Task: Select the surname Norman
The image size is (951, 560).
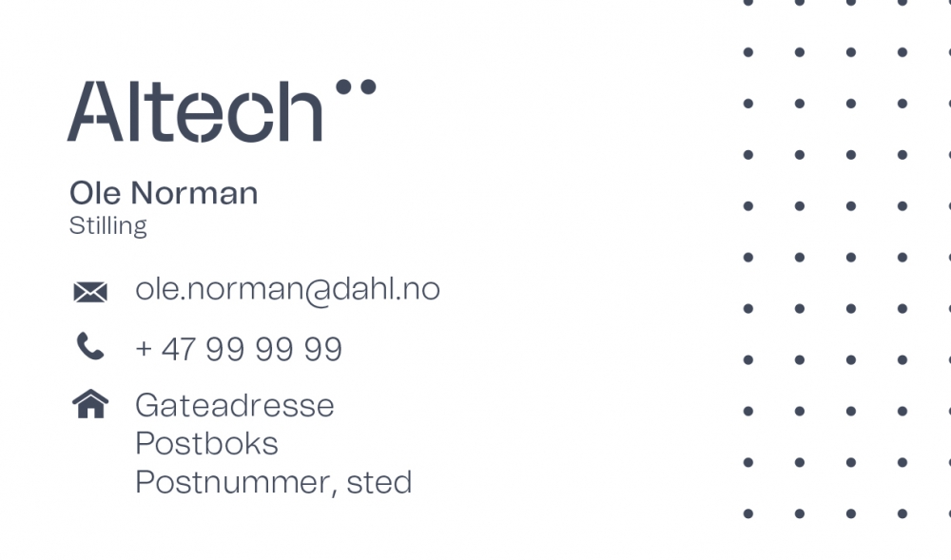Action: tap(194, 193)
